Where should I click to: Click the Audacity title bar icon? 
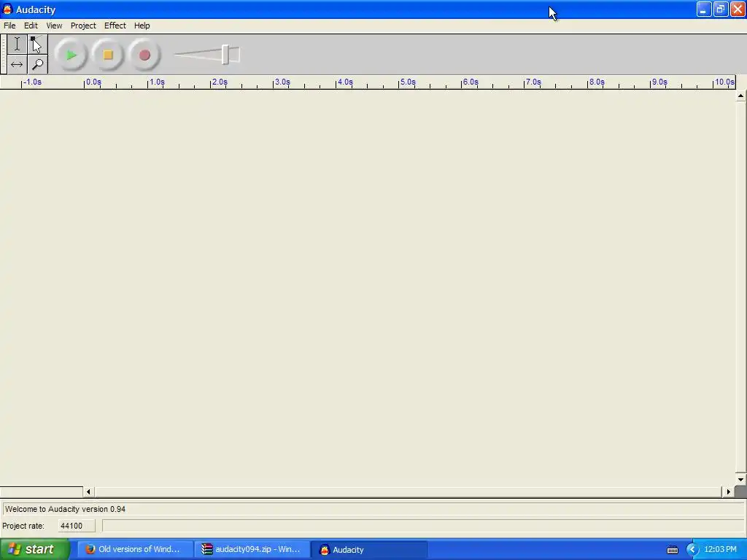click(x=7, y=9)
